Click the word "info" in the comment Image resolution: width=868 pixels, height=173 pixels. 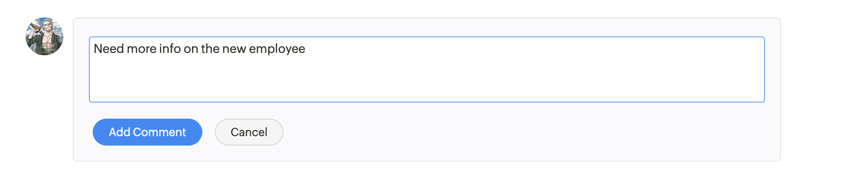point(170,49)
